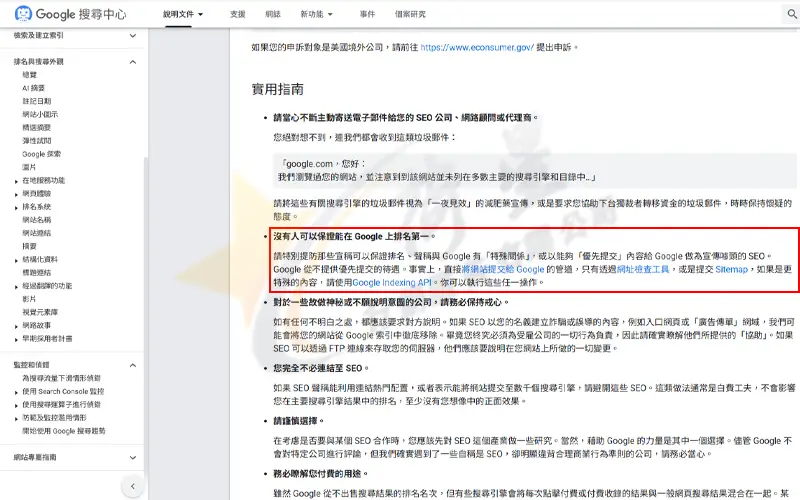Open 為搜尋流量下滑情形偵錯 sidebar page
Viewport: 800px width, 500px height.
[x=61, y=378]
